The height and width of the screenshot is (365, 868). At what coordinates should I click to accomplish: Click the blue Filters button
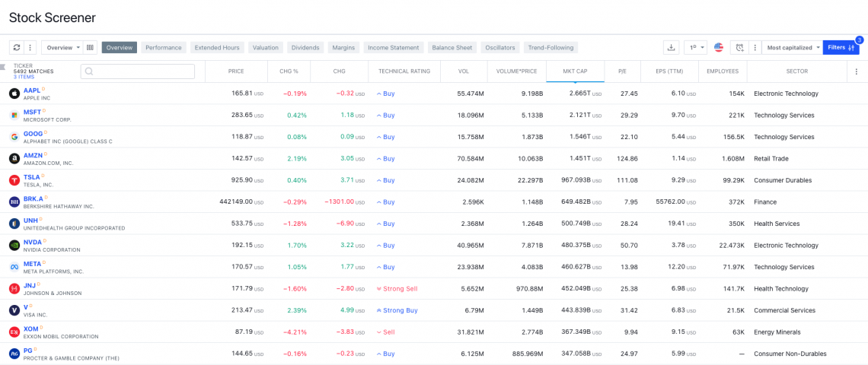click(841, 47)
